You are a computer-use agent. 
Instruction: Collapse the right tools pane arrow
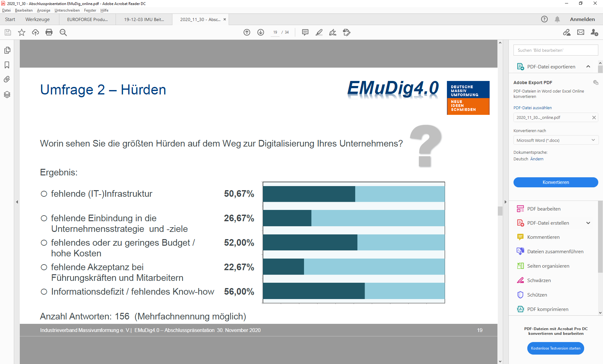point(505,202)
